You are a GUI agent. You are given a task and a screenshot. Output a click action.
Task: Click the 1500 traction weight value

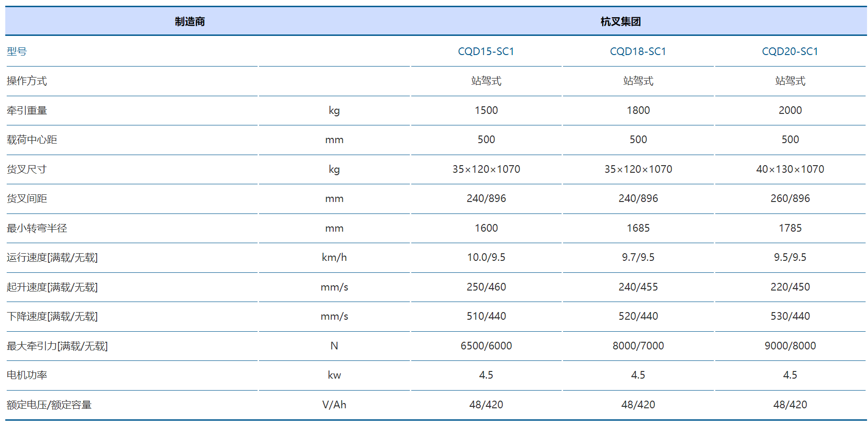coord(486,111)
